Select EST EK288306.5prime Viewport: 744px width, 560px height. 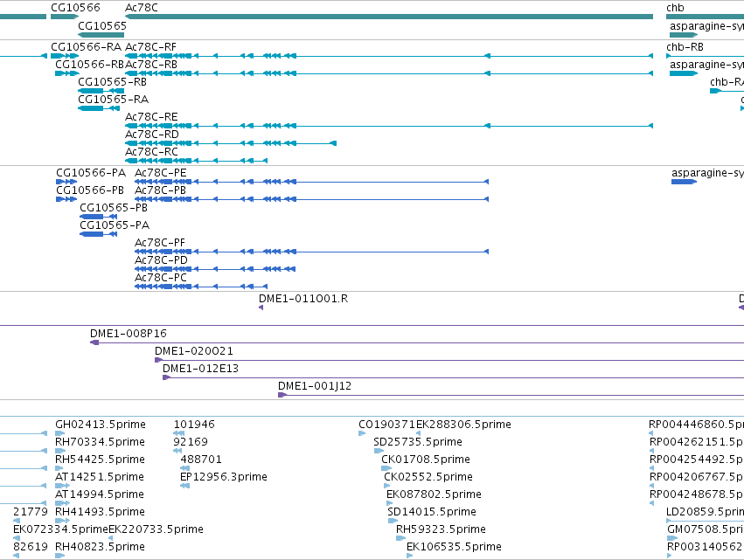click(418, 433)
